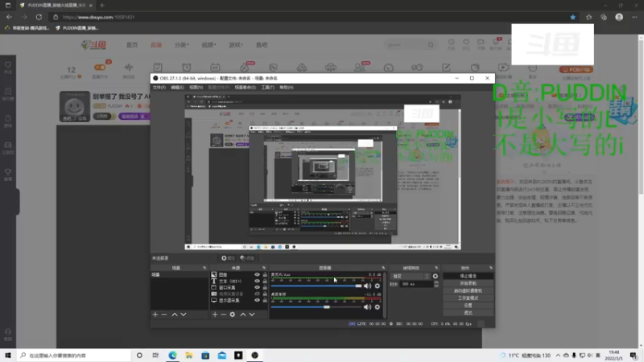644x362 pixels.
Task: Add a new source with the plus button
Action: (x=215, y=315)
